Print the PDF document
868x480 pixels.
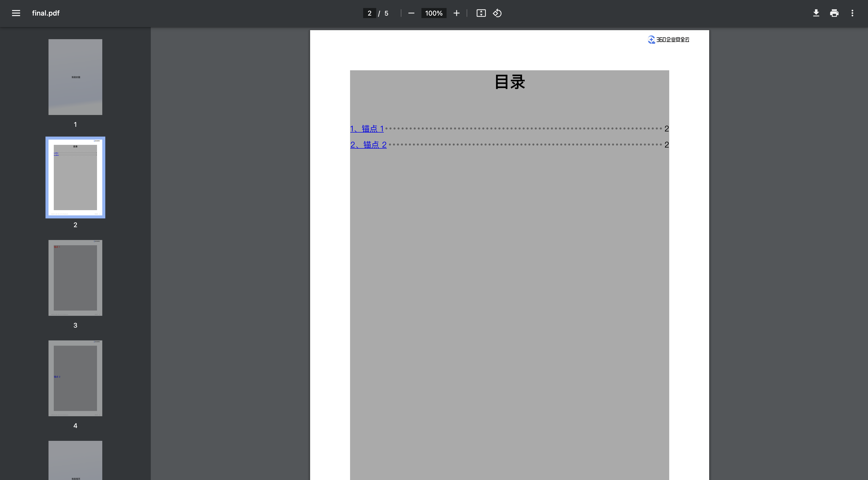point(834,13)
